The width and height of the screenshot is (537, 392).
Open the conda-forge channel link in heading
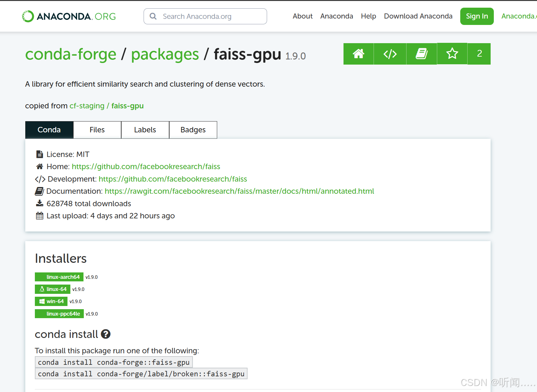(x=71, y=54)
